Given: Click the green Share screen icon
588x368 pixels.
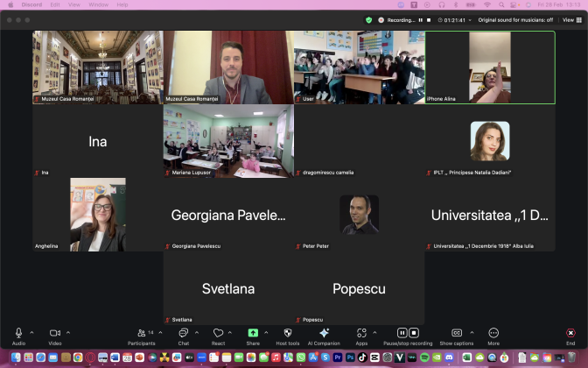Looking at the screenshot, I should (253, 334).
